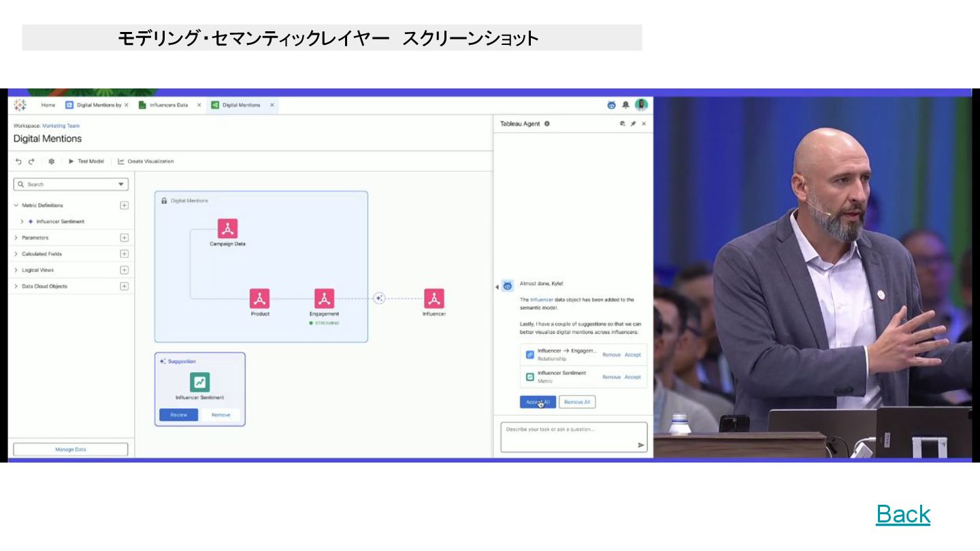
Task: Close the Digital Mentions by tab
Action: (x=127, y=105)
